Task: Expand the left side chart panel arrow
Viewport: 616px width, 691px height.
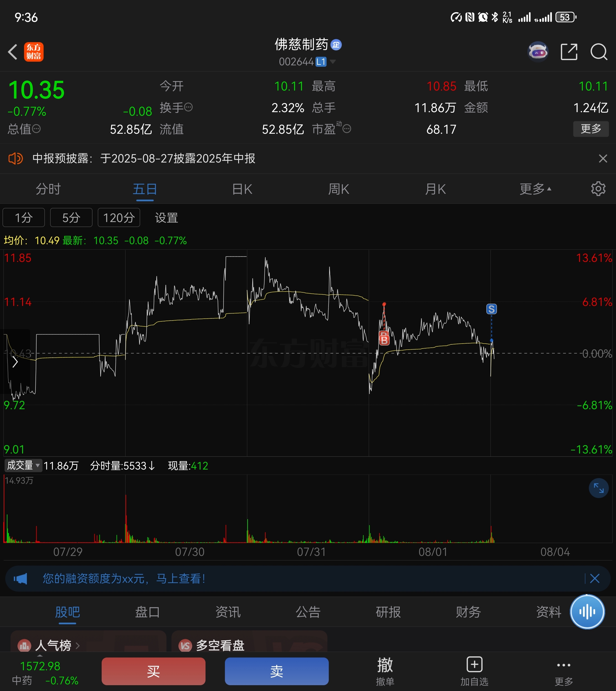Action: click(15, 362)
